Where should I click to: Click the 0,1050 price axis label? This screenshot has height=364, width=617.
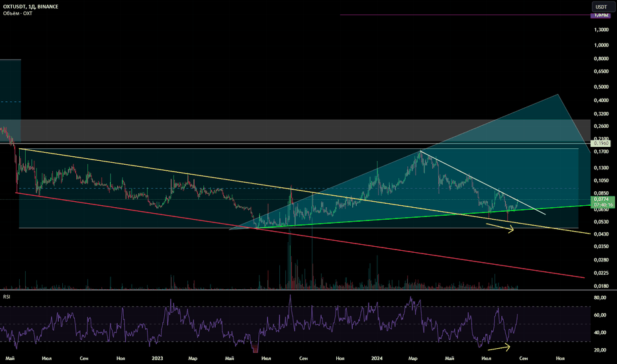pos(601,181)
